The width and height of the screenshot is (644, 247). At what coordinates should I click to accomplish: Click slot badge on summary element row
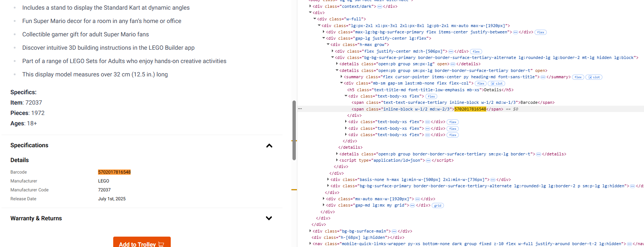(594, 77)
